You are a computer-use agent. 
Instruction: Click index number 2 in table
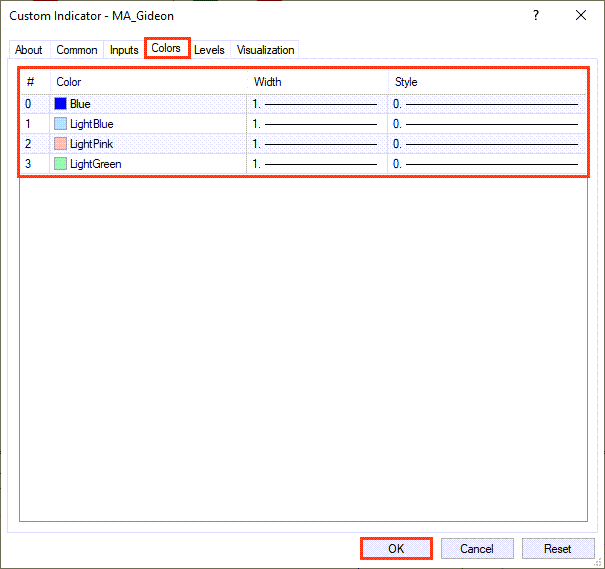[x=28, y=144]
